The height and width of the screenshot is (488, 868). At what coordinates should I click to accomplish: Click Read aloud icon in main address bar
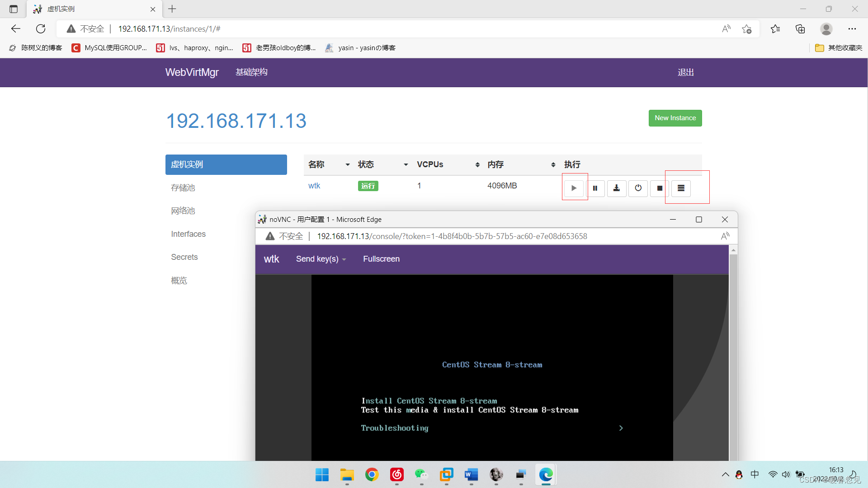(726, 29)
